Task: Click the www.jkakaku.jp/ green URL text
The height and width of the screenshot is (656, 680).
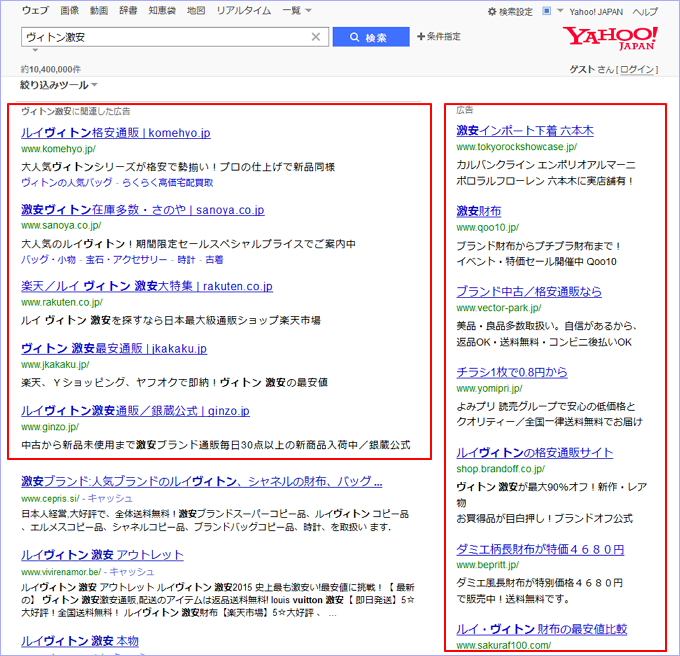Action: coord(56,365)
